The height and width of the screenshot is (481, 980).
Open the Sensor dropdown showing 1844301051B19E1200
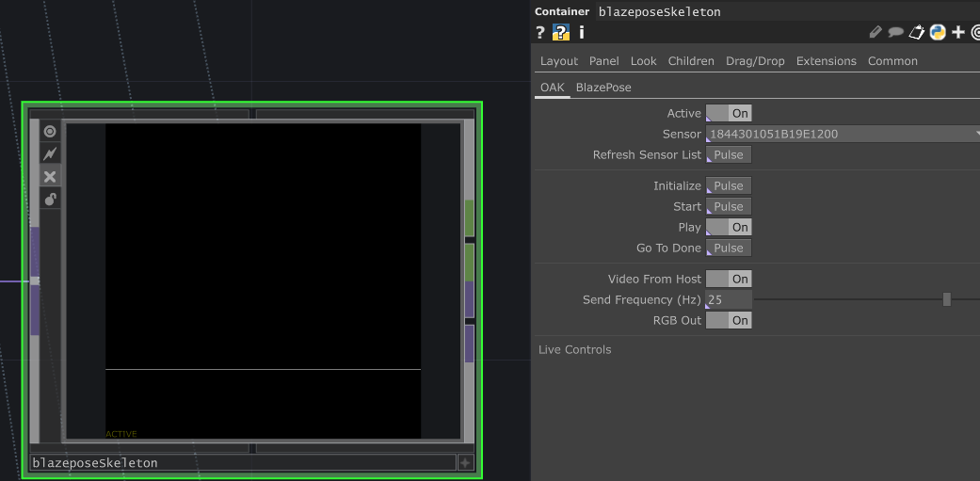[x=843, y=134]
